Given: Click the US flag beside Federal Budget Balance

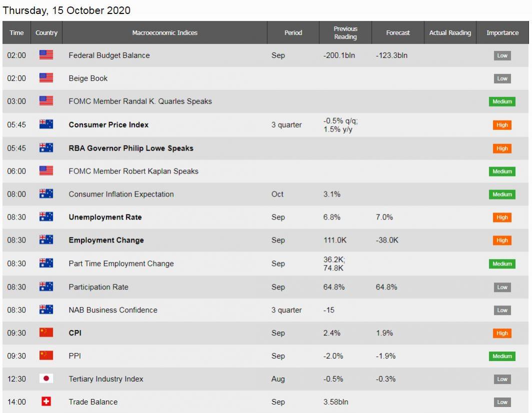Looking at the screenshot, I should 46,55.
